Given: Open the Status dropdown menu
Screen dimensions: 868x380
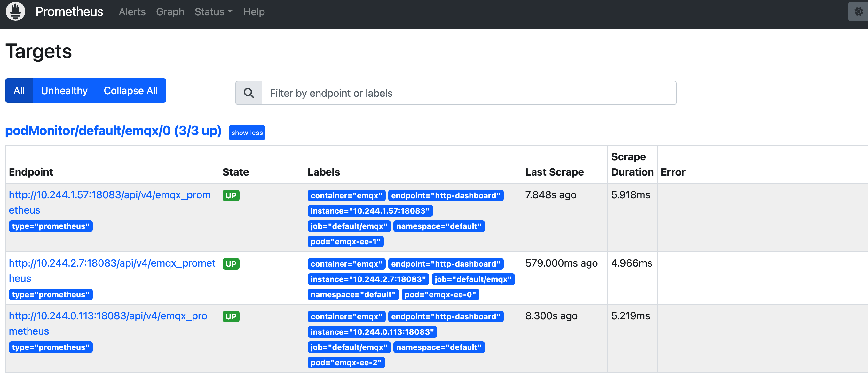Looking at the screenshot, I should pyautogui.click(x=213, y=12).
